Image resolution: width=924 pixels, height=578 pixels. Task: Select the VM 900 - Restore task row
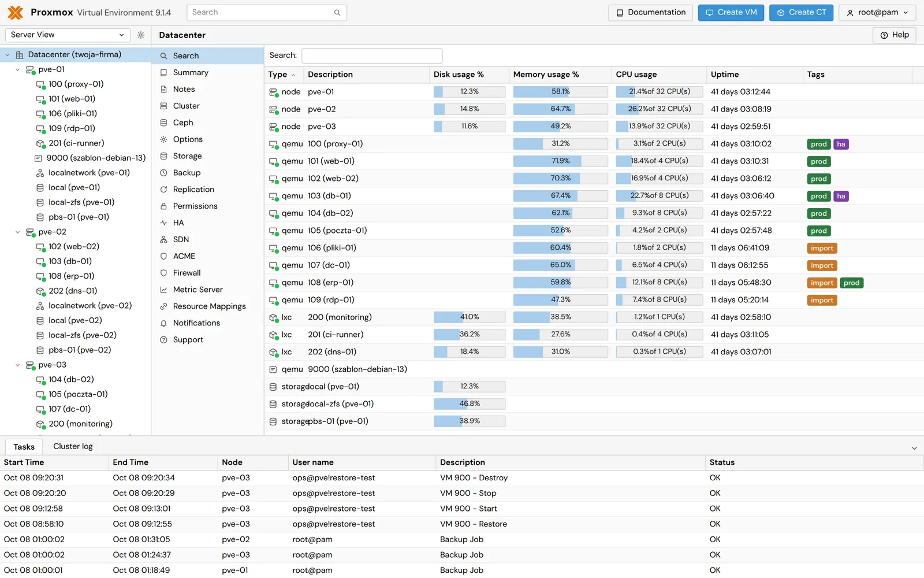(462, 524)
